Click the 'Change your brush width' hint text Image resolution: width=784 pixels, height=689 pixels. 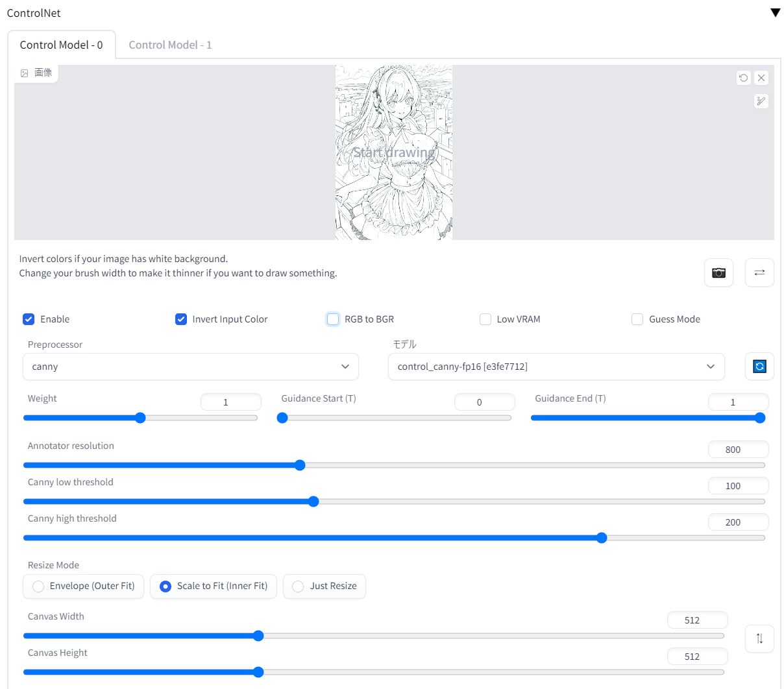pyautogui.click(x=178, y=273)
